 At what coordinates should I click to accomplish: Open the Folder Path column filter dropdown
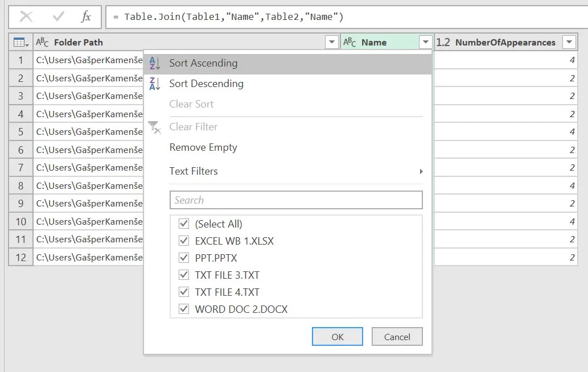coord(331,42)
